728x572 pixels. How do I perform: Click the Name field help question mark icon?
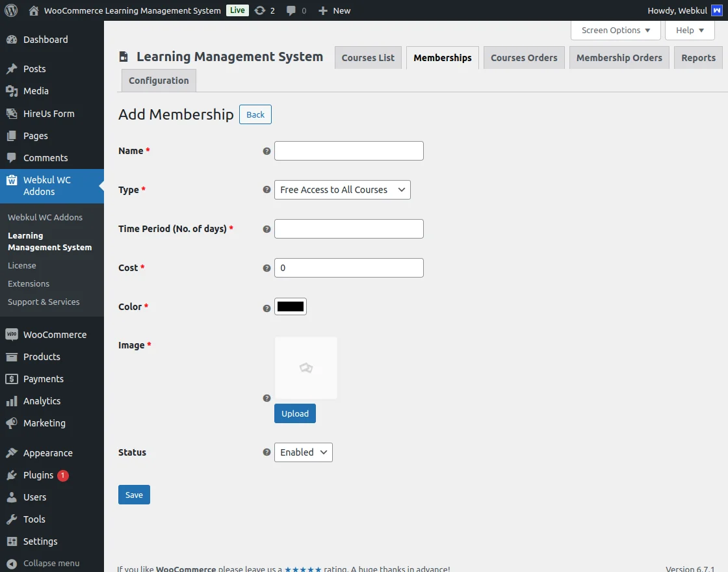tap(266, 151)
